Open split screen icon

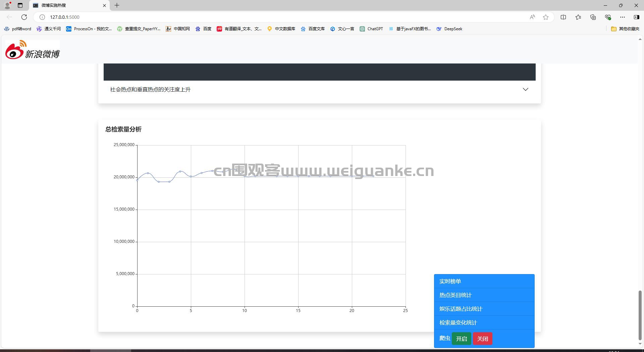[563, 17]
